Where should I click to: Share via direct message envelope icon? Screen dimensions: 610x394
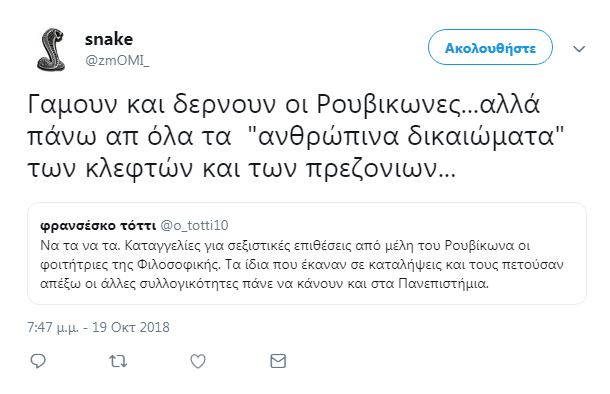[278, 361]
